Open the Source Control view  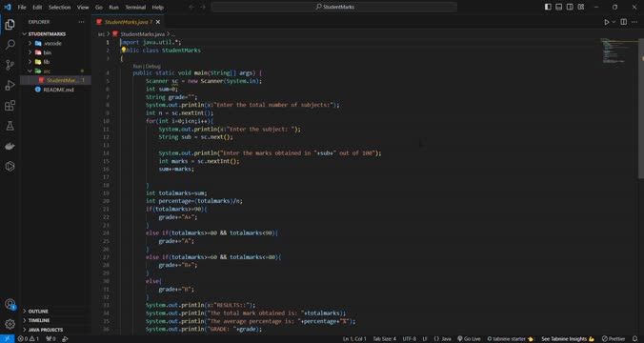[x=10, y=65]
